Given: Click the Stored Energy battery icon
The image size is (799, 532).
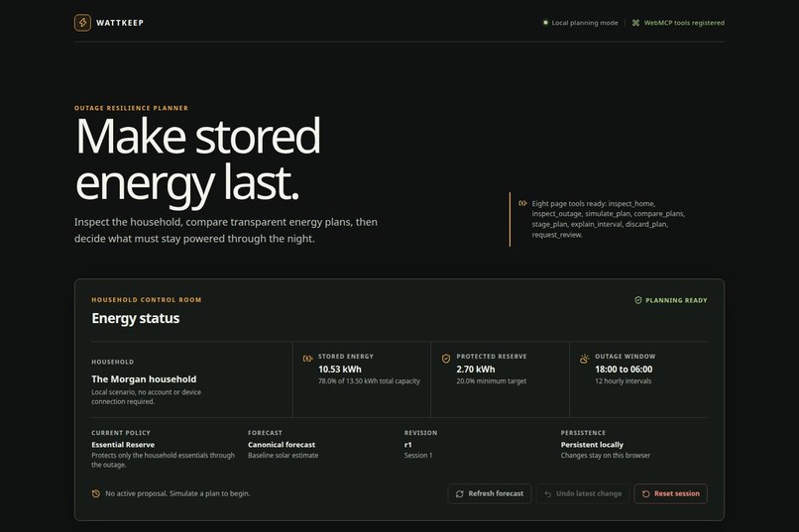Looking at the screenshot, I should point(307,359).
